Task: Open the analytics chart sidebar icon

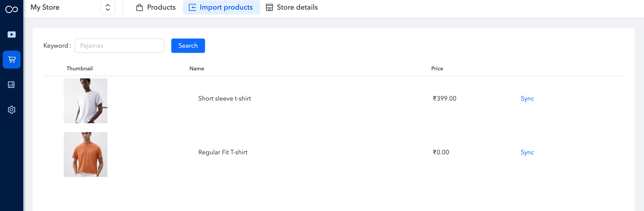Action: pyautogui.click(x=11, y=85)
